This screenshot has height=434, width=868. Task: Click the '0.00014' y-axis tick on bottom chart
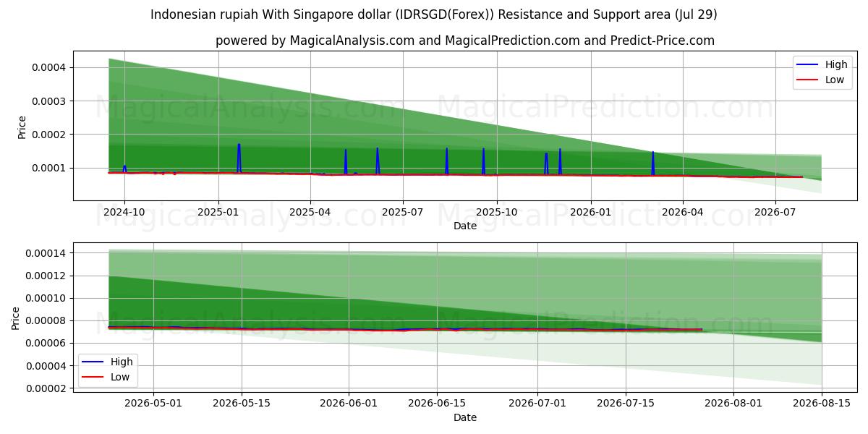(47, 253)
